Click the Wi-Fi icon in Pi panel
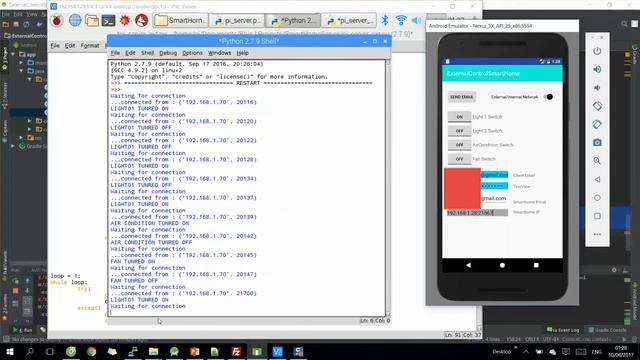 tap(401, 20)
